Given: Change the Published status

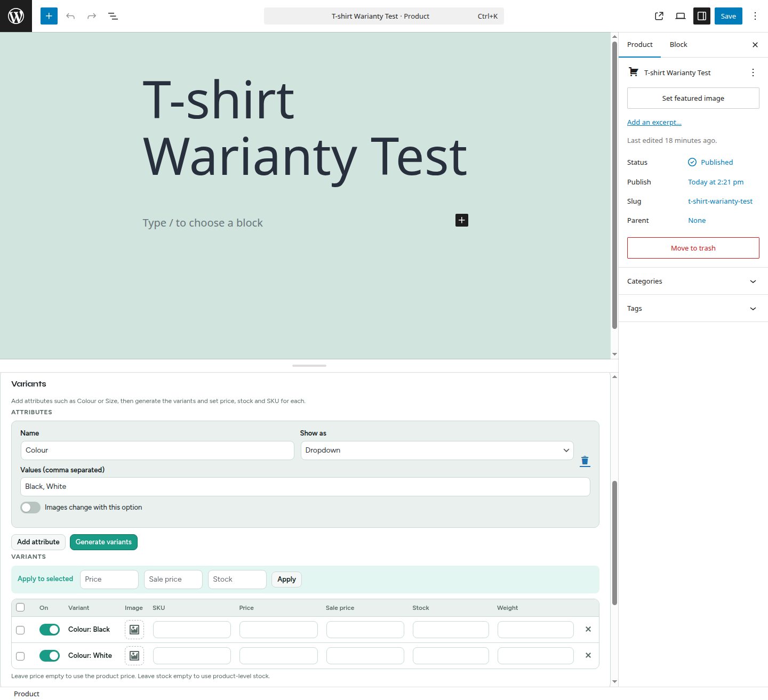Looking at the screenshot, I should [710, 162].
